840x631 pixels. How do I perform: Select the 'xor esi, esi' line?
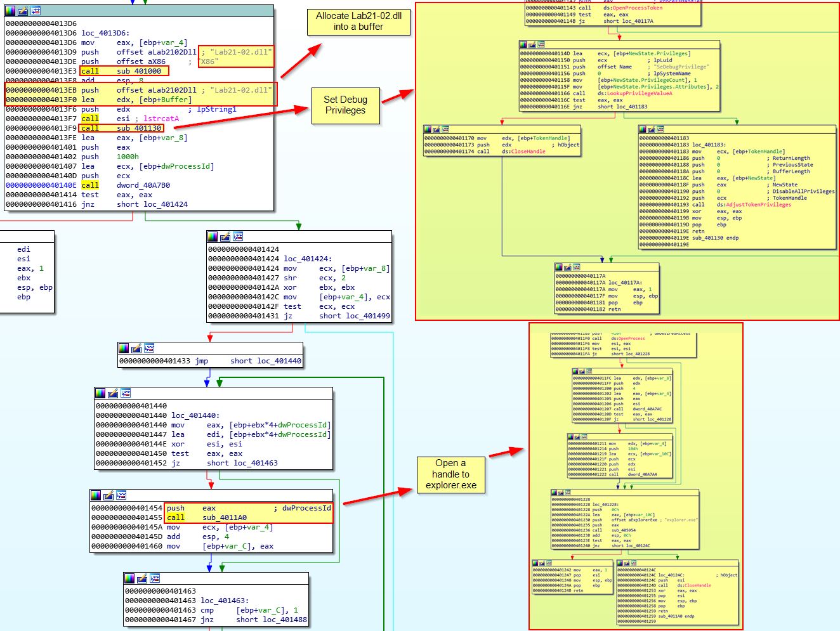[x=207, y=444]
